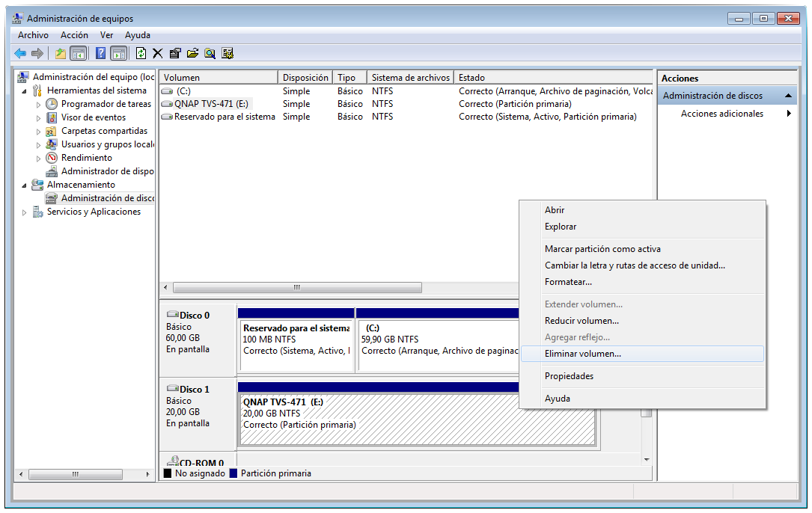Expand the Usuarios y grupos locales node
The height and width of the screenshot is (513, 812).
[38, 145]
